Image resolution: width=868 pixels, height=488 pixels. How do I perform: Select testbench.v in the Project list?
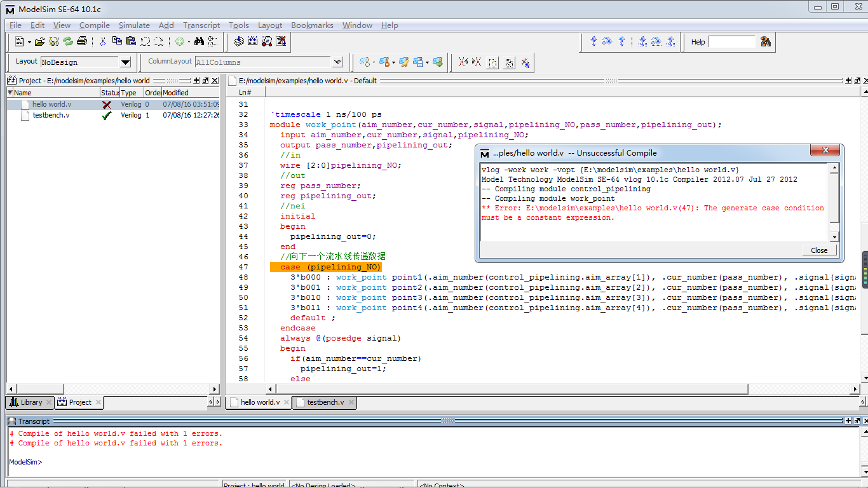coord(51,116)
